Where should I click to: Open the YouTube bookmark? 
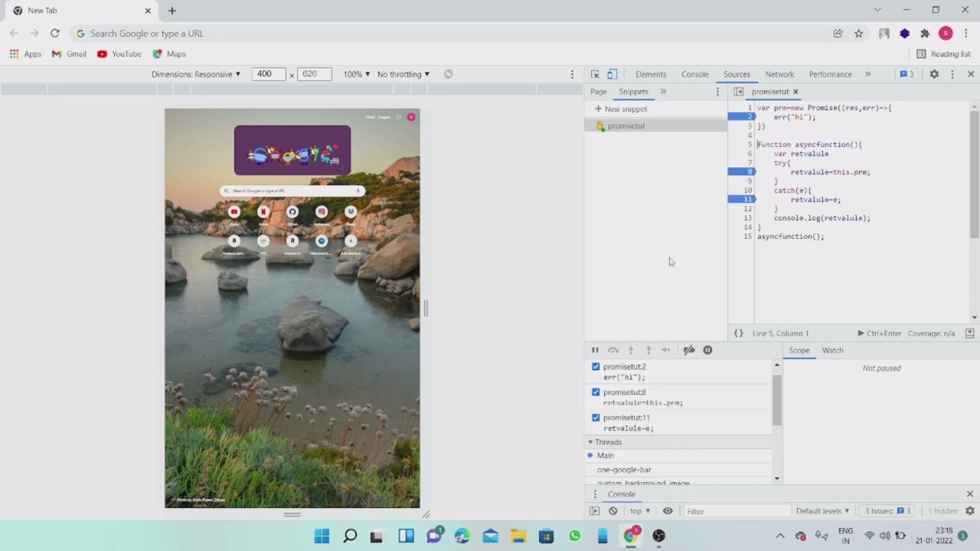click(119, 54)
